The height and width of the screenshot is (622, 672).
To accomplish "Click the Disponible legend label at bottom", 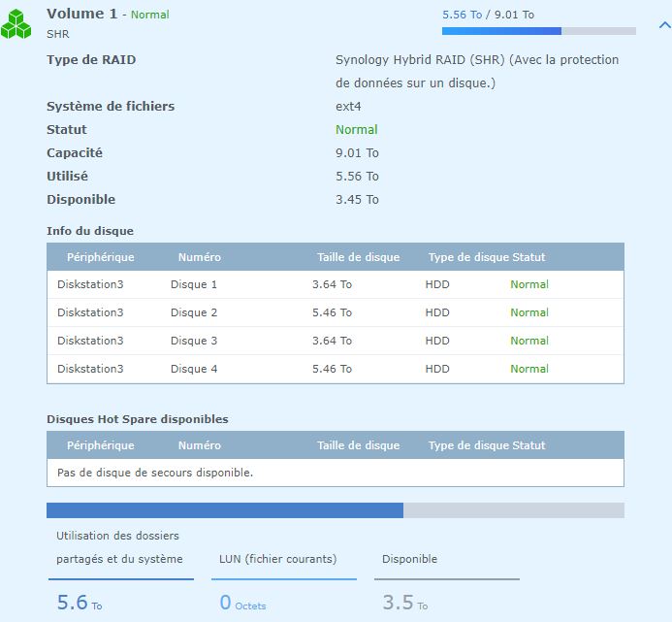I will (x=409, y=559).
